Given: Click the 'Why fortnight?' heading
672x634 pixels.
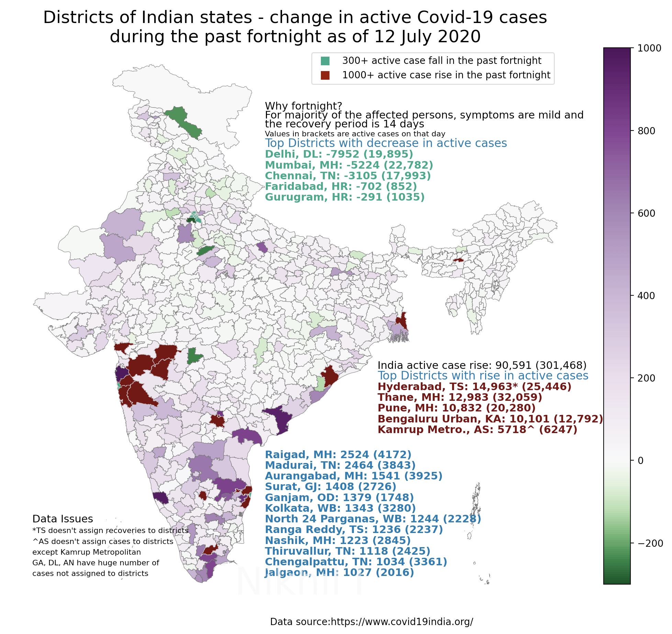Looking at the screenshot, I should click(304, 106).
